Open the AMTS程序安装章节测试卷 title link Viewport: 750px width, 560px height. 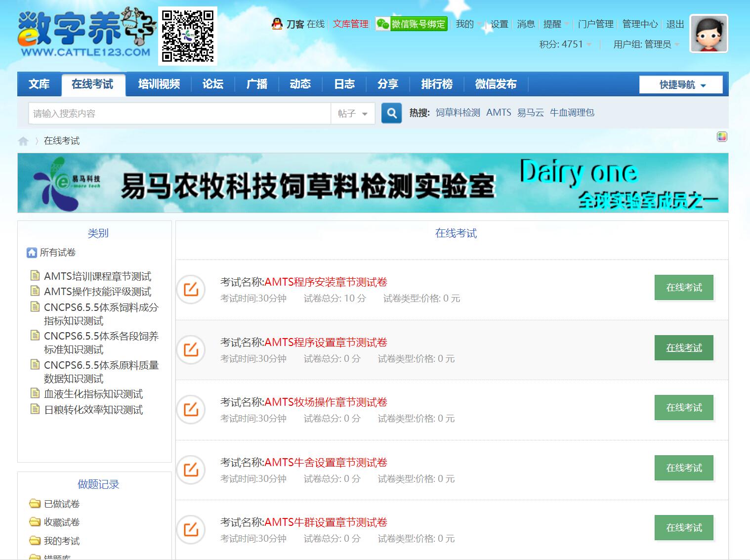(x=326, y=282)
